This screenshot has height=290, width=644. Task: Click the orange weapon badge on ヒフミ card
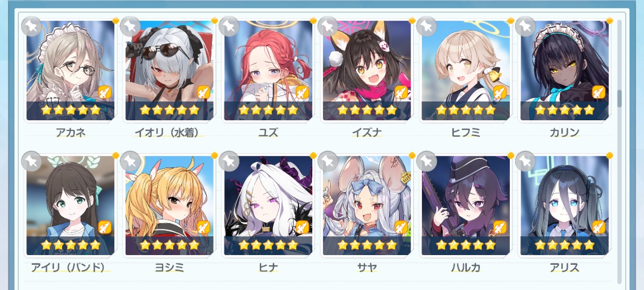(x=500, y=92)
